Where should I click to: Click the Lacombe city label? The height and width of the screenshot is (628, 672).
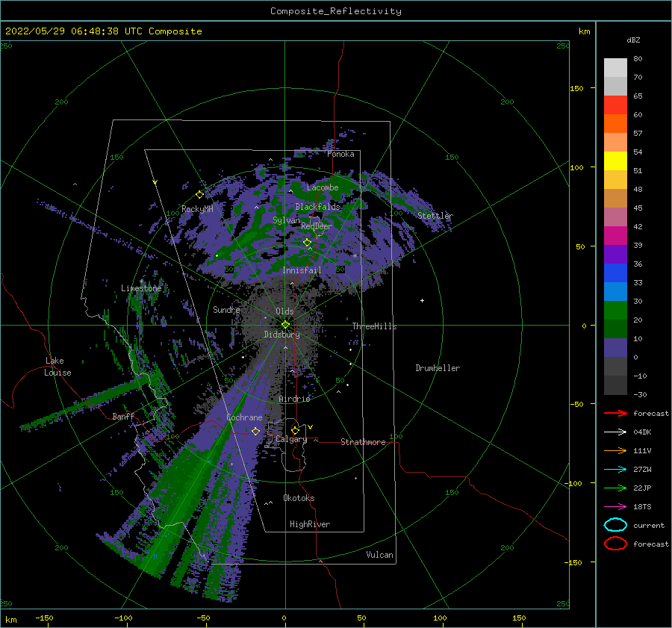tap(323, 187)
